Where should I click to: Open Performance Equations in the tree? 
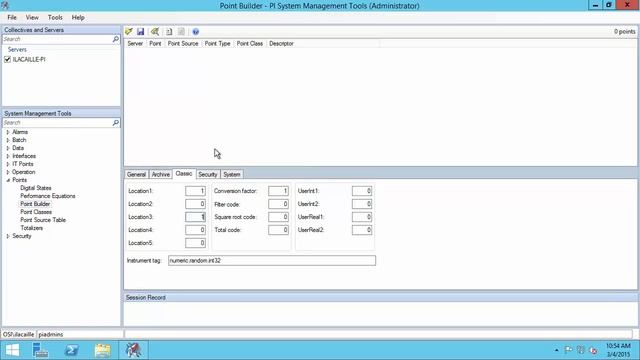tap(48, 196)
